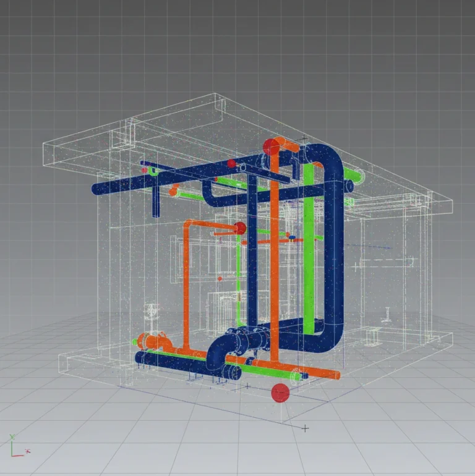Select the green ring fitting at the upper left
475x476 pixels.
tap(153, 171)
